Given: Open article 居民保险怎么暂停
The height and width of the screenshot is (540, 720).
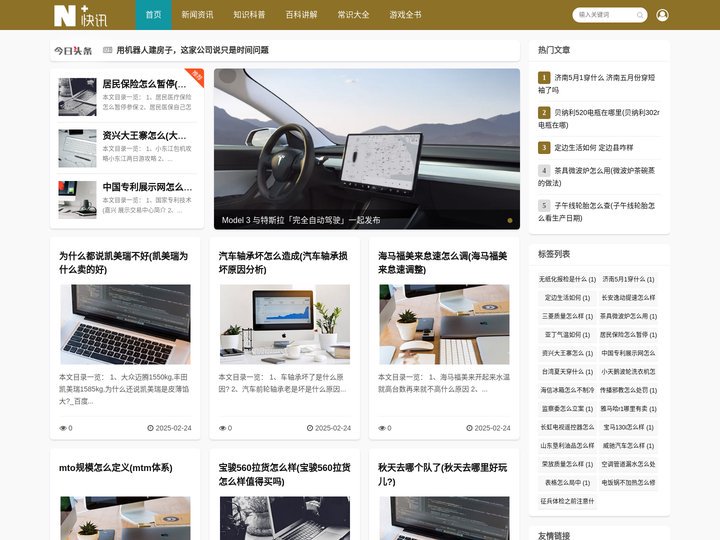Looking at the screenshot, I should [144, 84].
